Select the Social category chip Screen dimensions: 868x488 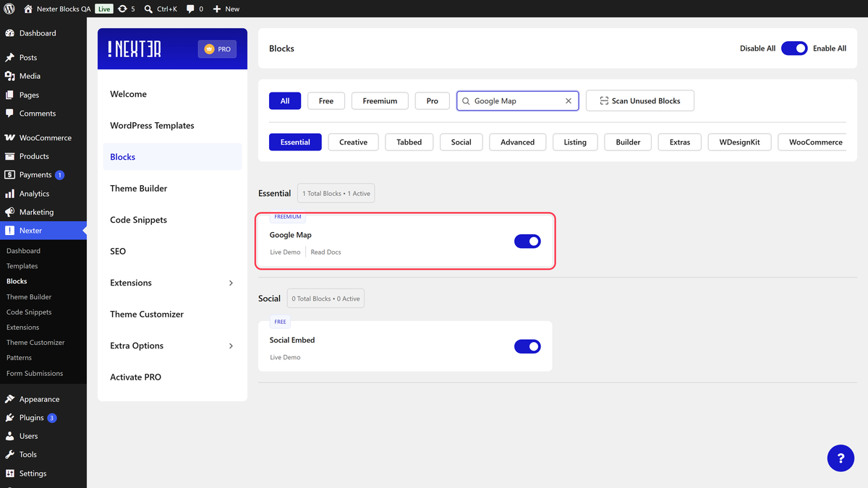461,142
